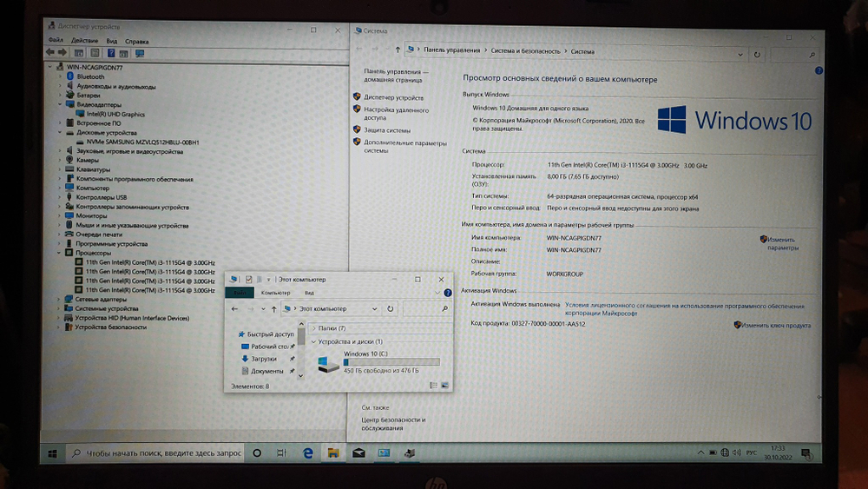
Task: Click properties icon in Explorer quick access toolbar
Action: (x=248, y=279)
